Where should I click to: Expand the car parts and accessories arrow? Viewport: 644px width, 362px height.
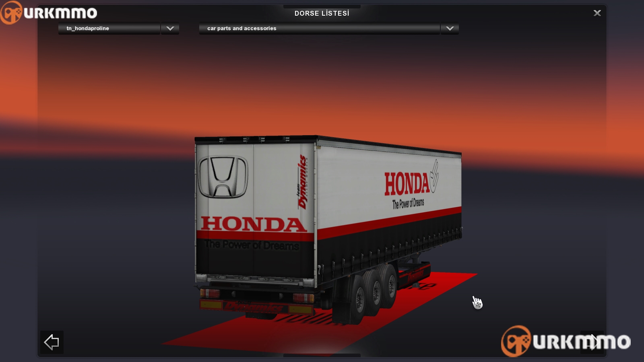pyautogui.click(x=450, y=28)
